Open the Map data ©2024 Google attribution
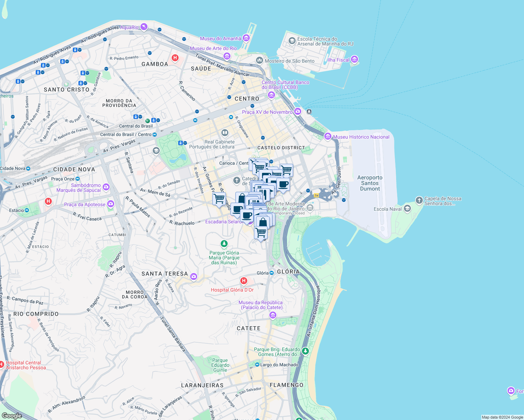 pyautogui.click(x=502, y=417)
